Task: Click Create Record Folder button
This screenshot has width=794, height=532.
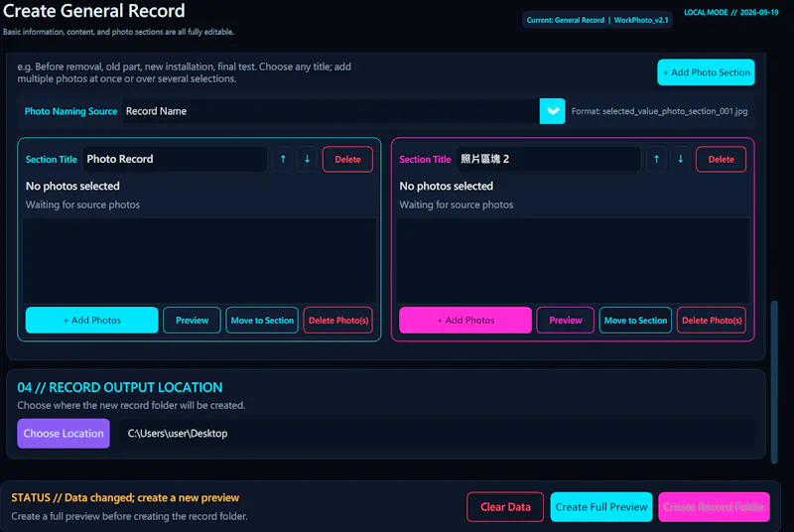Action: 714,507
